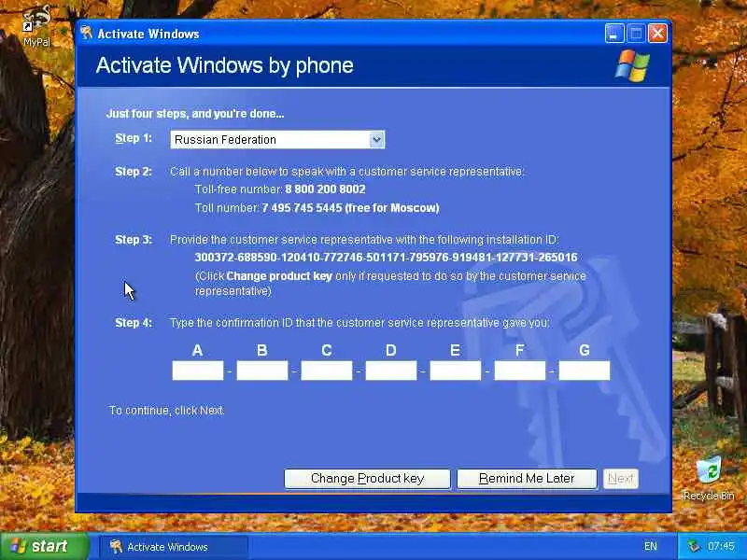Click confirmation ID field A
The image size is (747, 560).
point(198,371)
